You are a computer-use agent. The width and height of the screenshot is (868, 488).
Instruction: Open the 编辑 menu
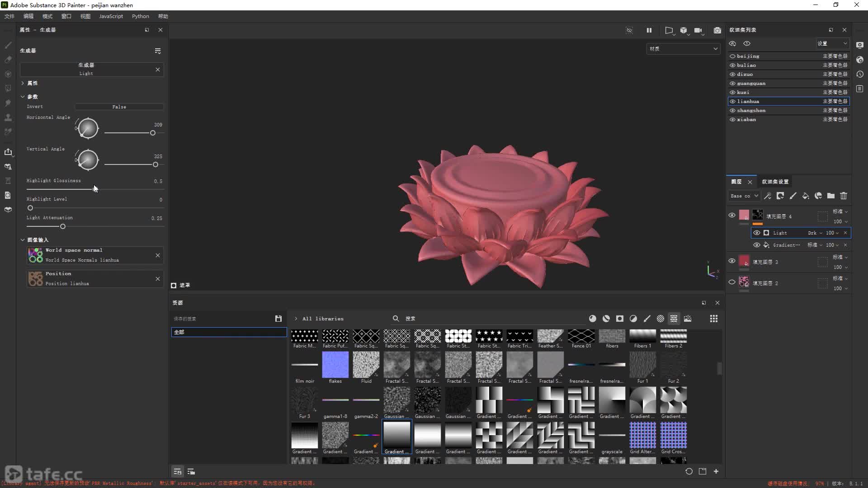click(28, 16)
